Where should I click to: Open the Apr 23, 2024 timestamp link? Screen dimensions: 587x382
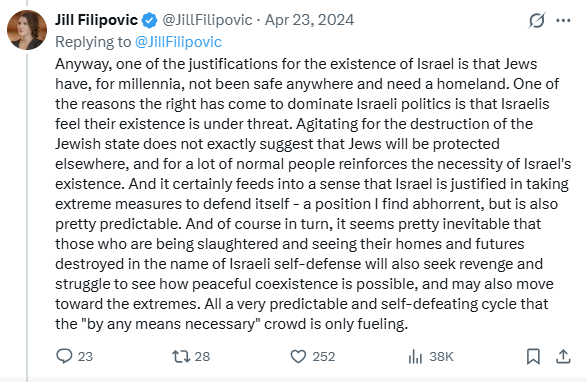[309, 20]
